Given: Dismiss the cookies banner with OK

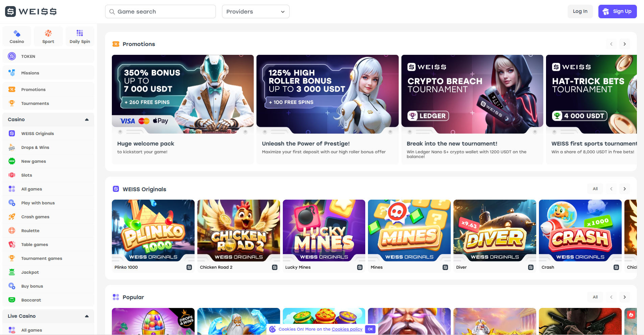Looking at the screenshot, I should pos(370,329).
